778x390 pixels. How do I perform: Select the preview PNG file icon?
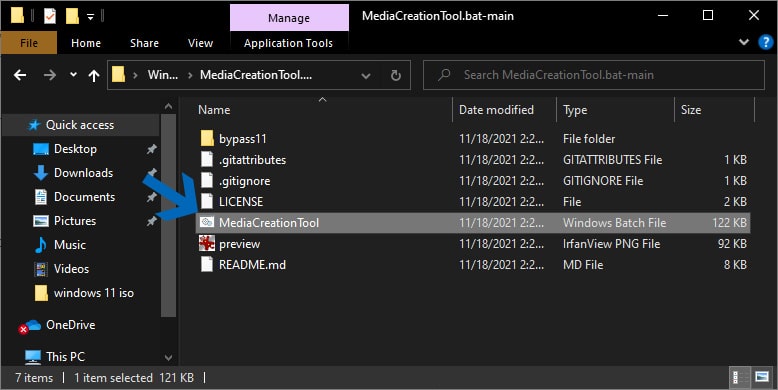pos(207,243)
